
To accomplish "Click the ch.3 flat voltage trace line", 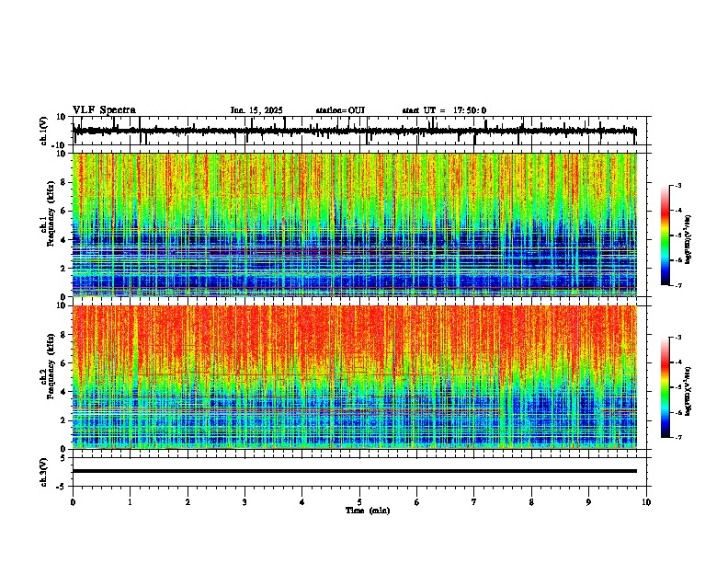I will (x=354, y=471).
